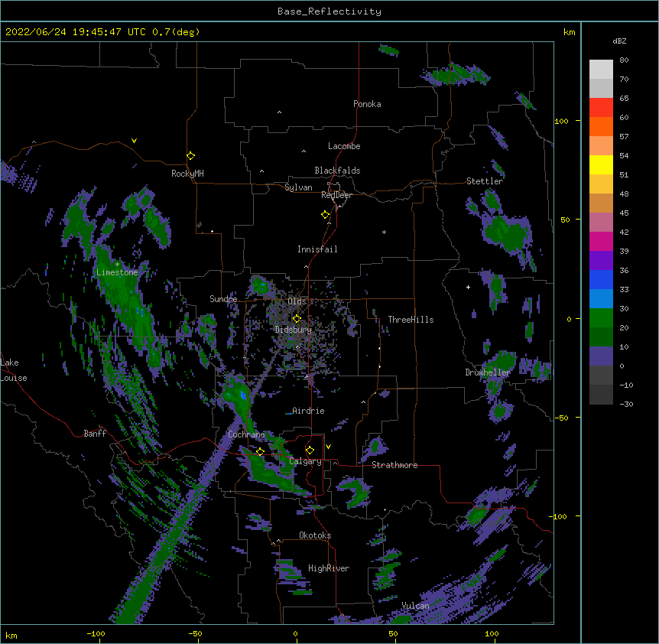Screen dimensions: 659x644
Task: Click the RockyMH label
Action: tap(187, 174)
